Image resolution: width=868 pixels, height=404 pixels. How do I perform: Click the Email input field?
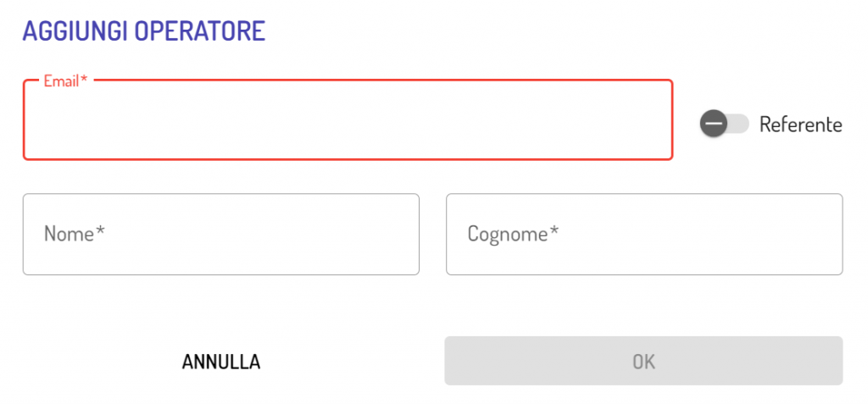pyautogui.click(x=348, y=119)
